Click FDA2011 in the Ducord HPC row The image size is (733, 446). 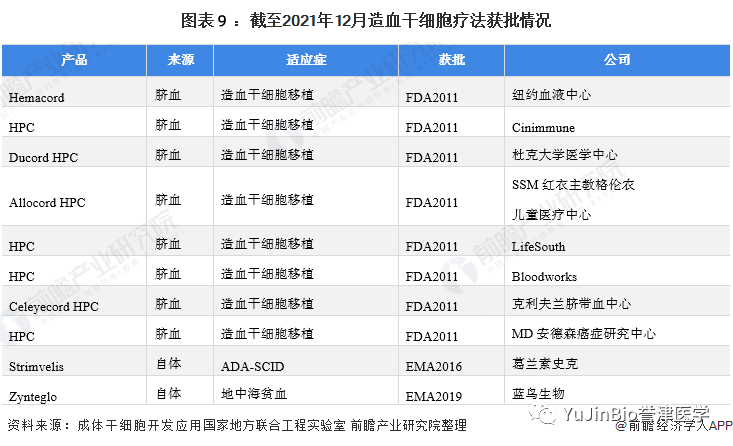(x=431, y=158)
